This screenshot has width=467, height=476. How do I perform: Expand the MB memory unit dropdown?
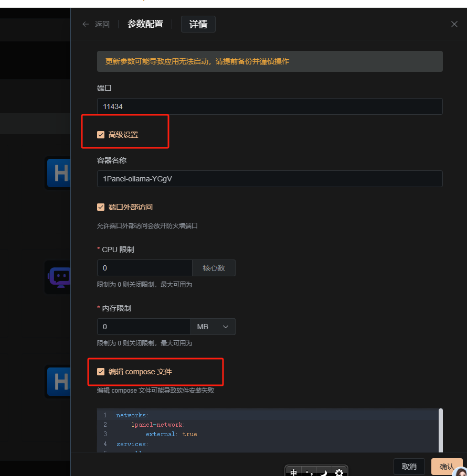213,327
